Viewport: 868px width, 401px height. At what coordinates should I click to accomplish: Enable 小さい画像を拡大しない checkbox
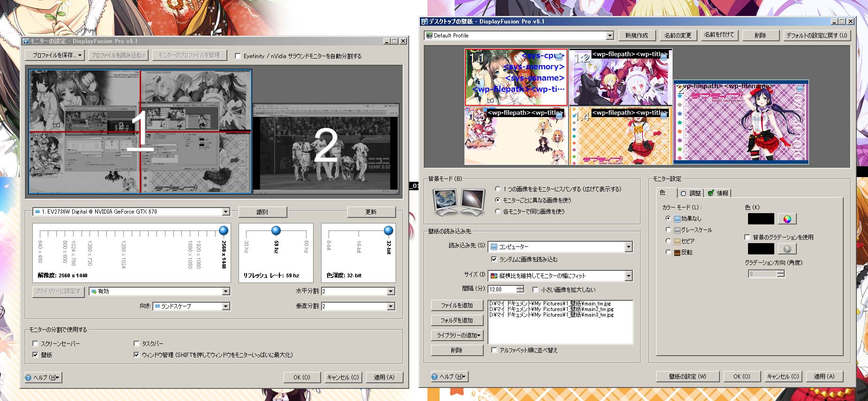(x=535, y=290)
